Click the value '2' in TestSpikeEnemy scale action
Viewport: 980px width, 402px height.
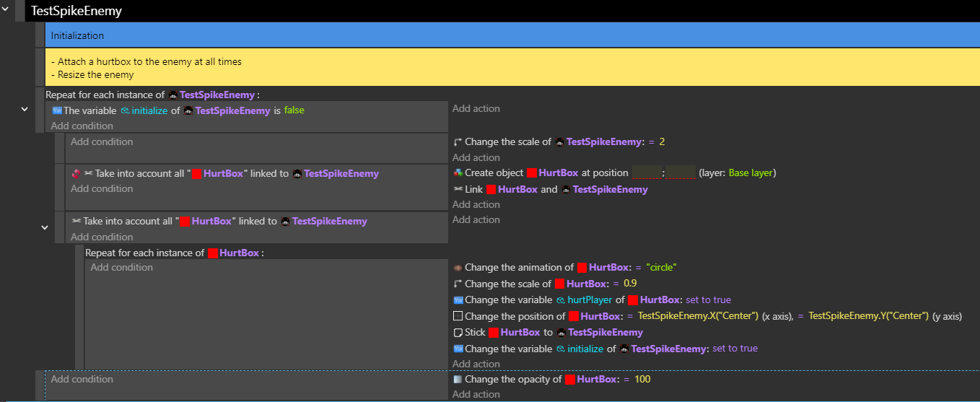point(662,142)
